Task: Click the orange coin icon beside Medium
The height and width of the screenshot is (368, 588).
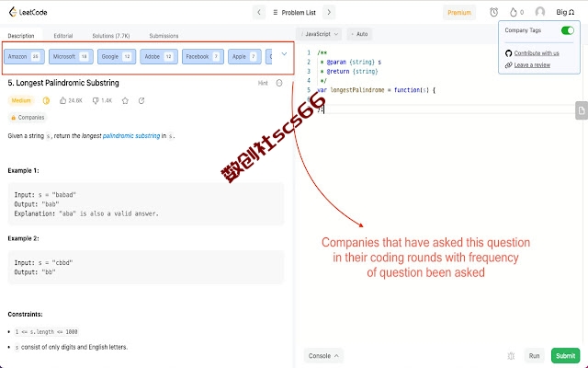Action: pos(46,100)
